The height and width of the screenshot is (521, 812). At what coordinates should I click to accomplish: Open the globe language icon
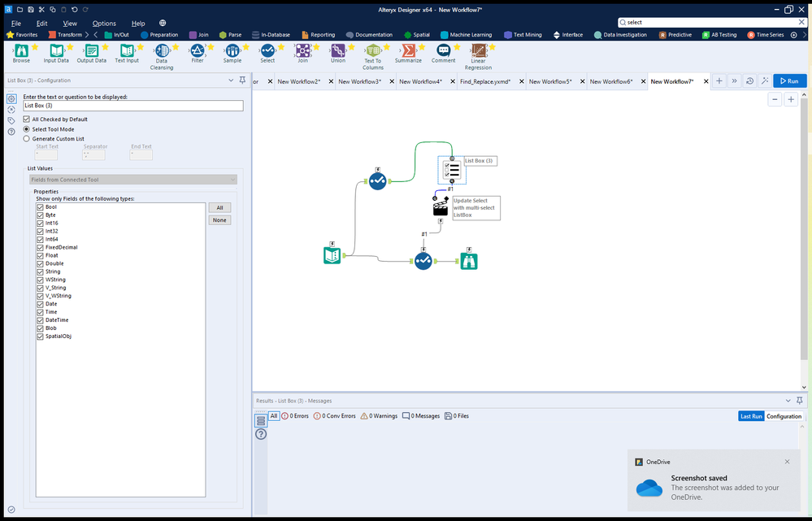163,23
